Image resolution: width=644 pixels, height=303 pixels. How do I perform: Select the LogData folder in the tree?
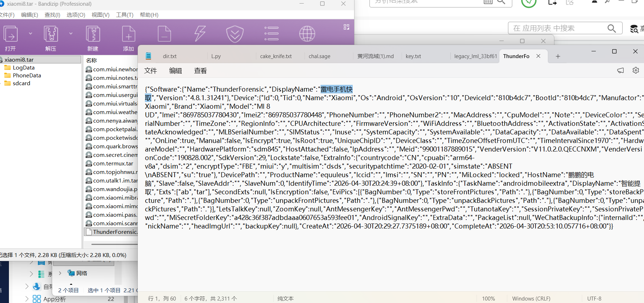24,68
